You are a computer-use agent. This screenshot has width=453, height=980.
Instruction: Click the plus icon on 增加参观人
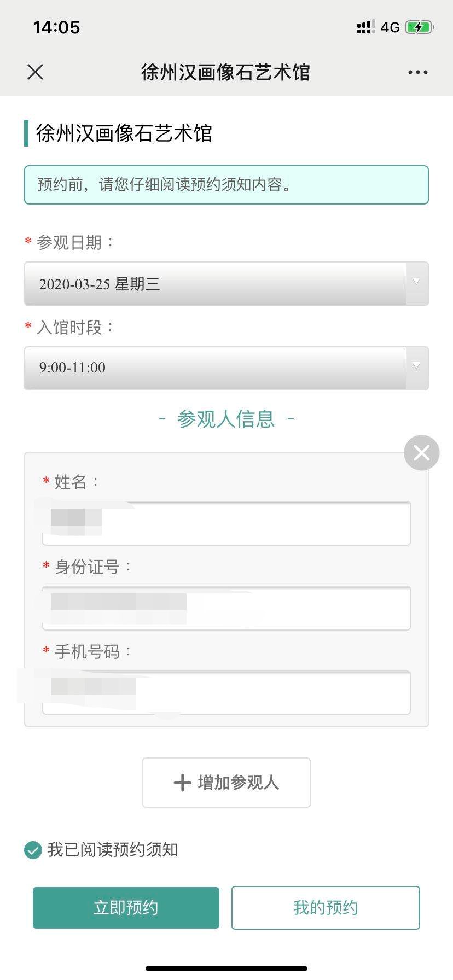[182, 783]
